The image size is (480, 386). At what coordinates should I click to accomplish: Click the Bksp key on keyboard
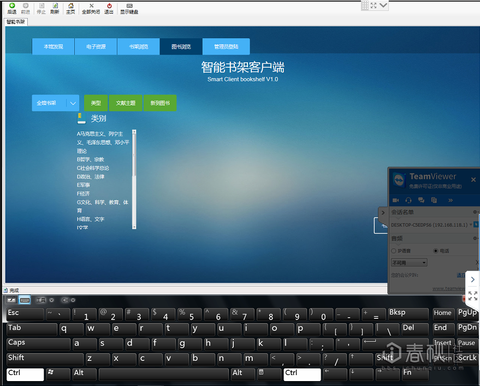[x=408, y=314]
